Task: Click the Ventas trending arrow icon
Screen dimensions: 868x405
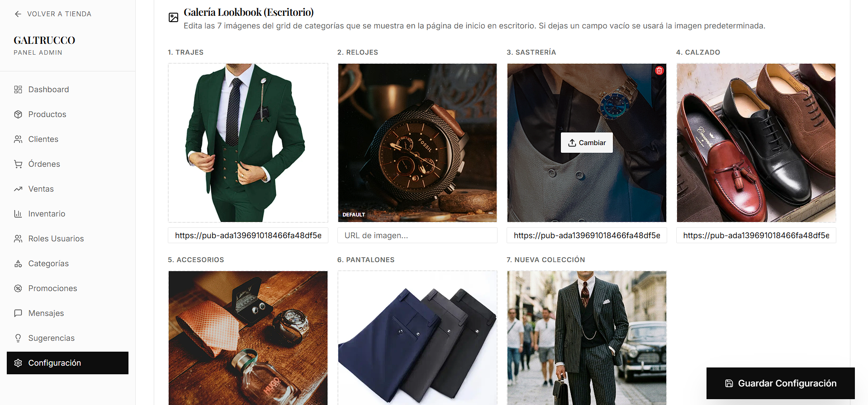Action: (18, 189)
